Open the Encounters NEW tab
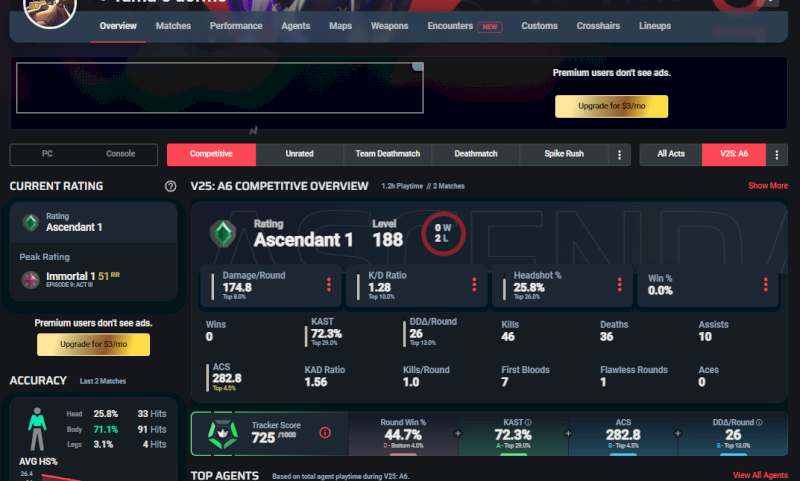The width and height of the screenshot is (800, 481). point(465,26)
